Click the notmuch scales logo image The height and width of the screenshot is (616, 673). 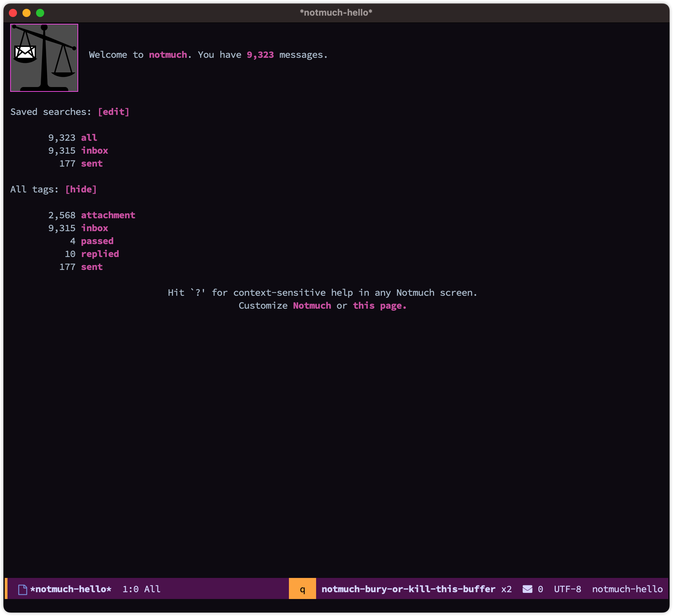coord(44,58)
